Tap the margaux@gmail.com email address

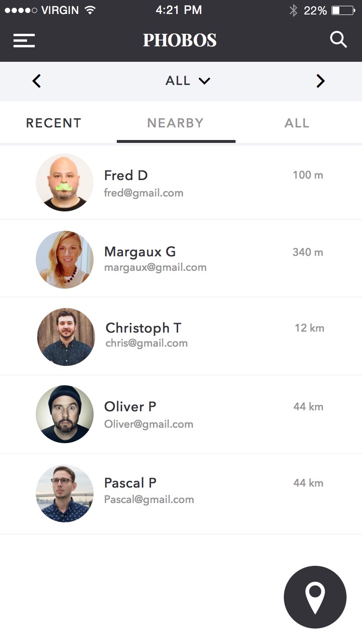155,267
